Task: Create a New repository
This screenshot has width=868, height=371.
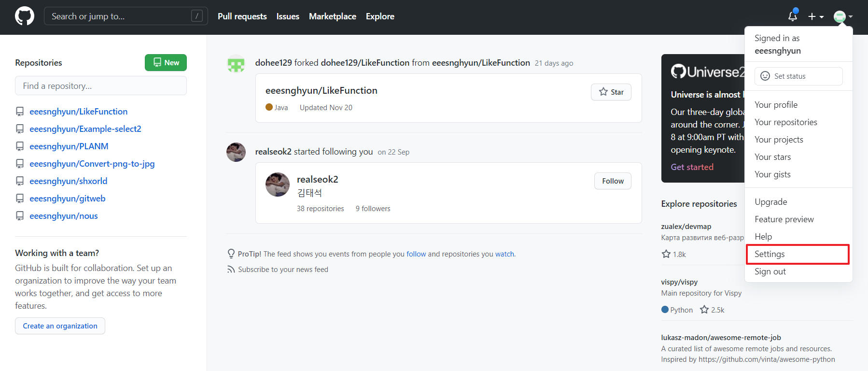Action: coord(166,62)
